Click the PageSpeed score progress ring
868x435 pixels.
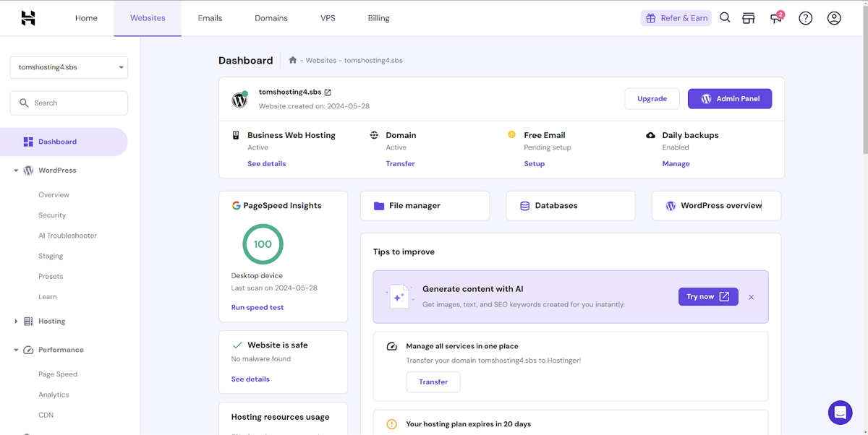coord(263,244)
